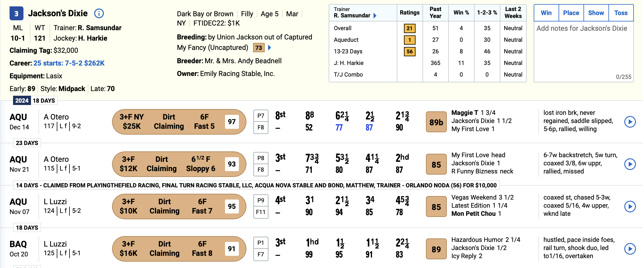Image resolution: width=644 pixels, height=268 pixels.
Task: Mark horse as Place pick
Action: (x=571, y=13)
